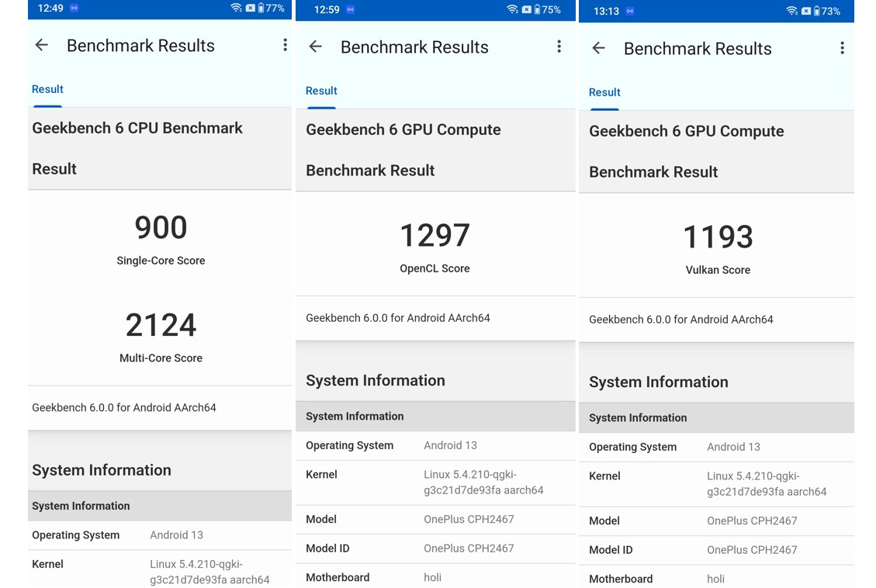
Task: Open overflow menu on CPU Benchmark screen
Action: coord(285,45)
